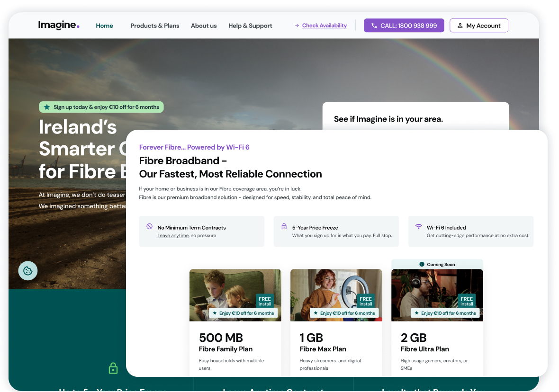The width and height of the screenshot is (559, 392).
Task: Click the star icon in sign-up banner
Action: pos(47,107)
